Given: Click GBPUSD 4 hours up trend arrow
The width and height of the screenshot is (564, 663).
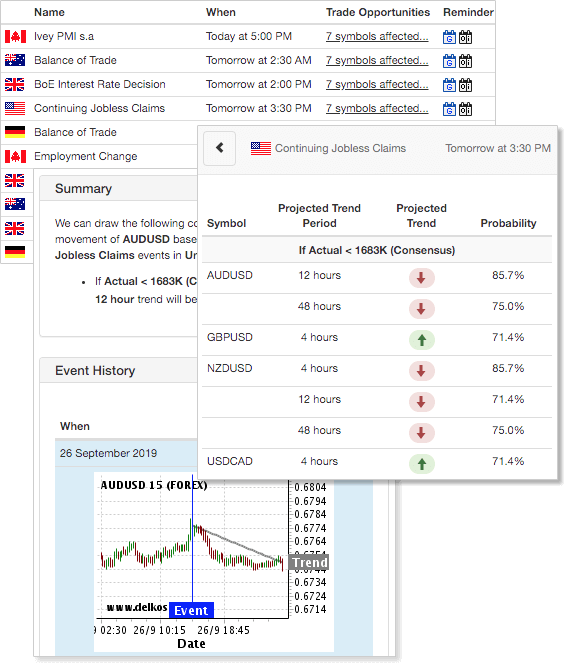Looking at the screenshot, I should click(x=422, y=340).
